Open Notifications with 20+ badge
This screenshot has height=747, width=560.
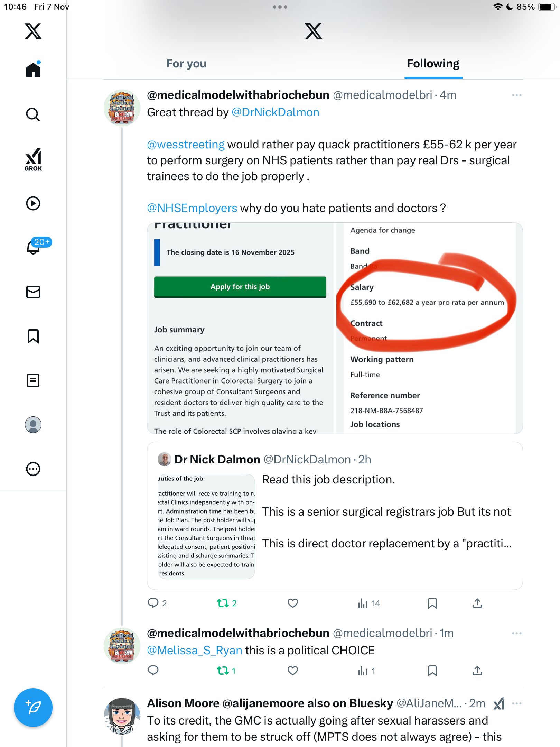tap(34, 247)
